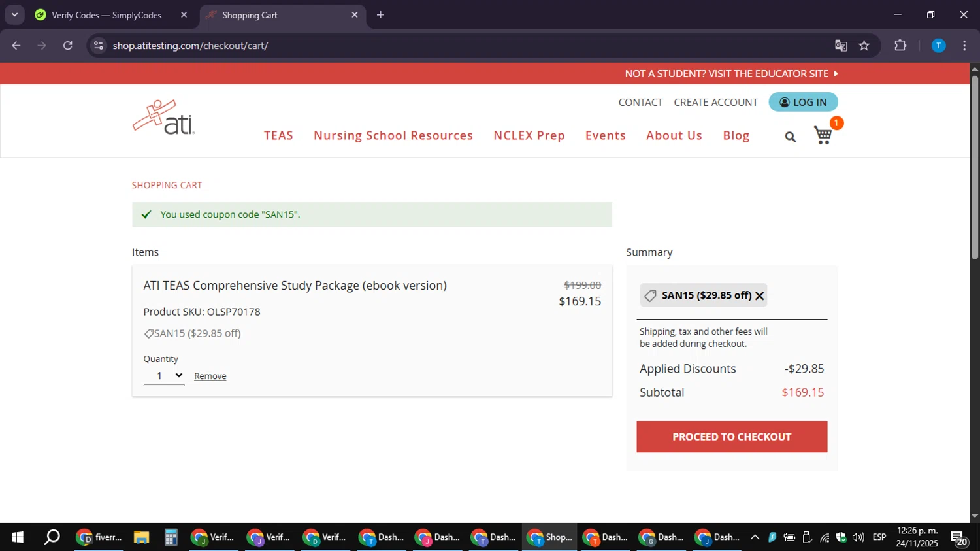The image size is (980, 551).
Task: Open the network icon in tray
Action: coord(825,537)
